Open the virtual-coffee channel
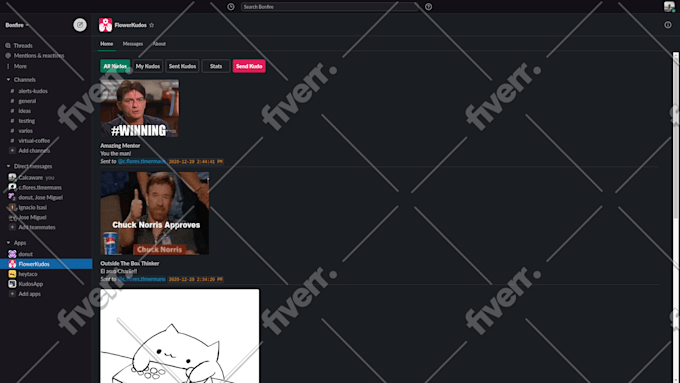This screenshot has width=680, height=383. 34,141
